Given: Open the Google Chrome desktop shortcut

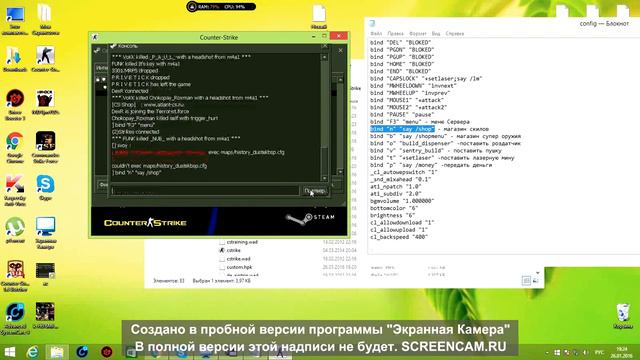Looking at the screenshot, I should point(15,147).
